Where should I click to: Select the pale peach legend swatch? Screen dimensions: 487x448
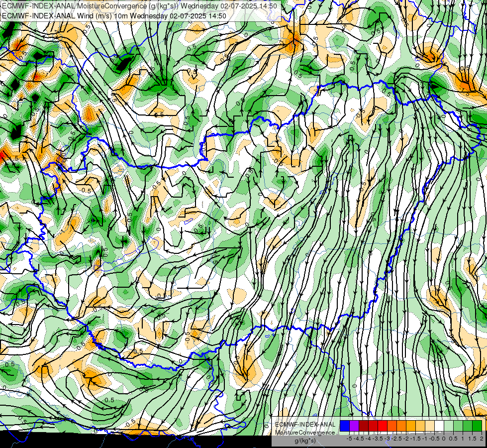430,426
